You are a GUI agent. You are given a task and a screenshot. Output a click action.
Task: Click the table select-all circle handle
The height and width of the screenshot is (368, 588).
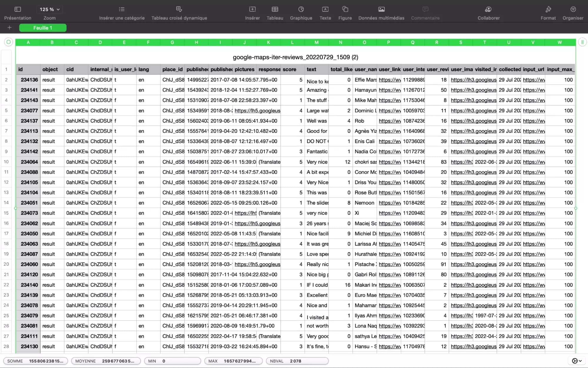[9, 42]
